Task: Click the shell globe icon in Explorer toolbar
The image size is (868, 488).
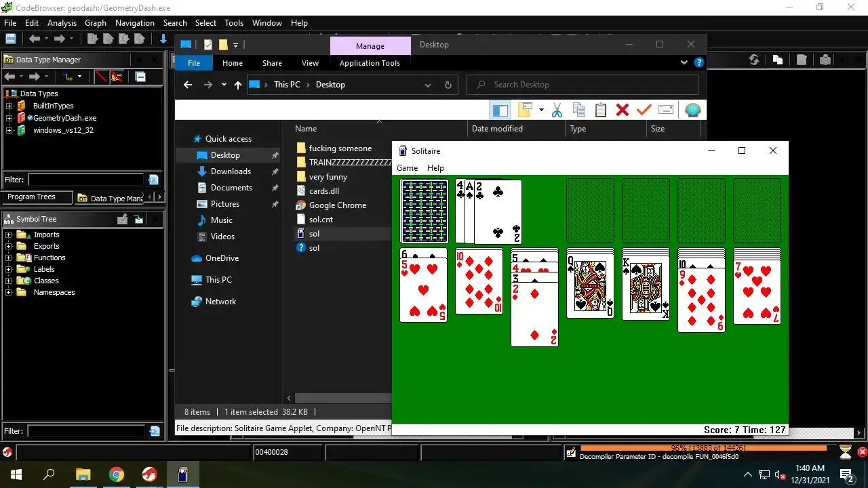Action: pyautogui.click(x=693, y=110)
